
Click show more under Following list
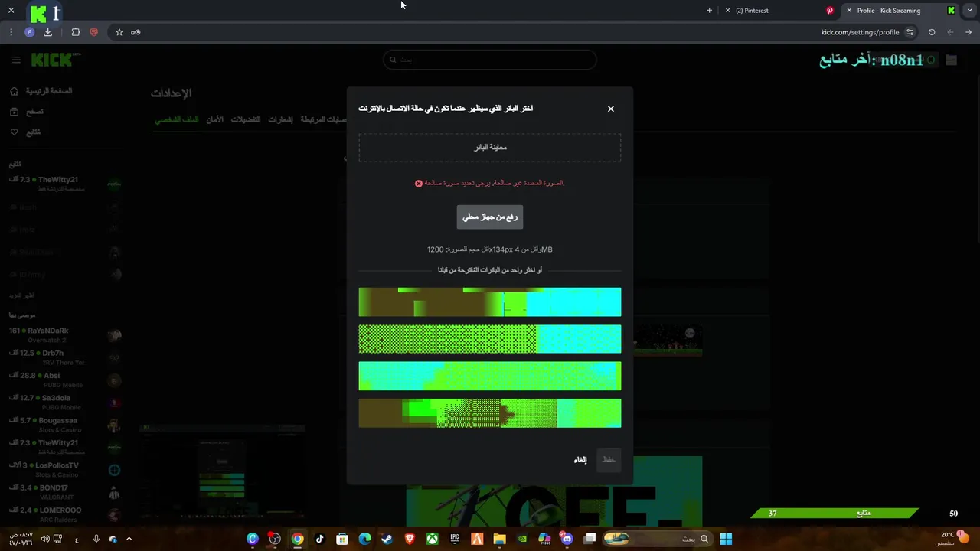(x=21, y=295)
